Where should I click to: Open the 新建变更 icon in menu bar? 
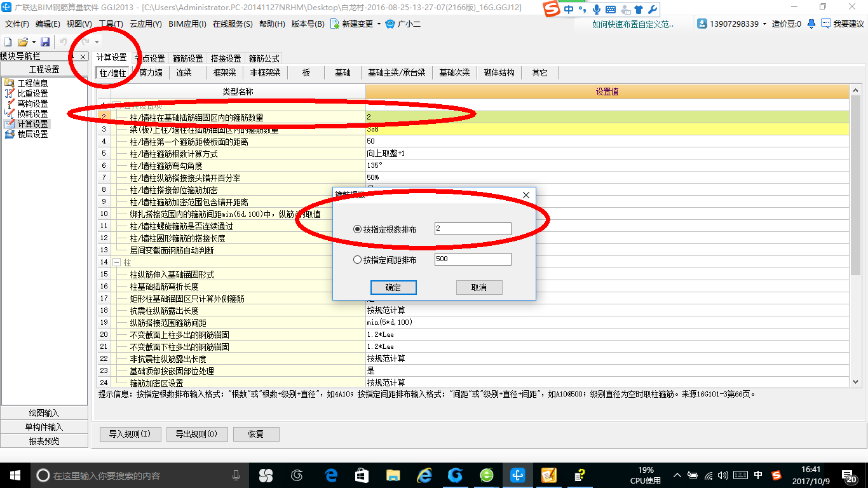tap(336, 24)
